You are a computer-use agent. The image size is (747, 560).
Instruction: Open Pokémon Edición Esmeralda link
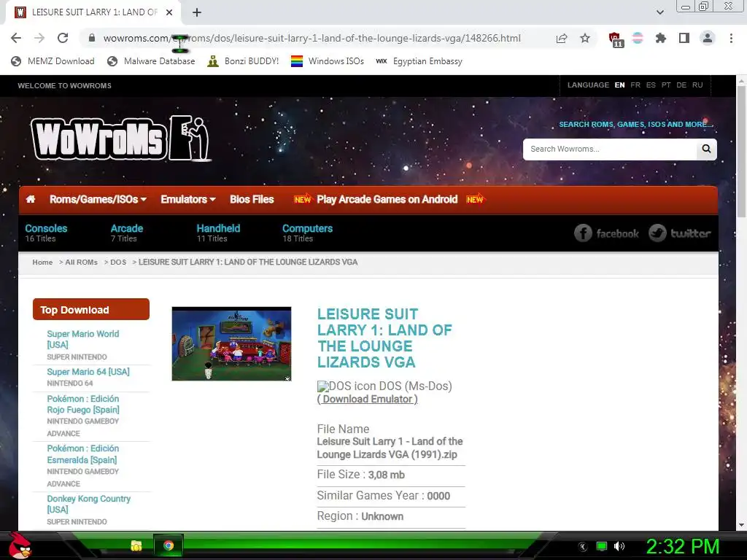coord(83,454)
